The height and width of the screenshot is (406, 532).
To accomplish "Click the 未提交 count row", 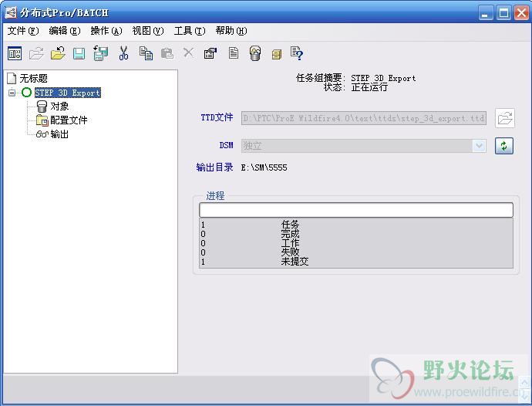I will 356,261.
